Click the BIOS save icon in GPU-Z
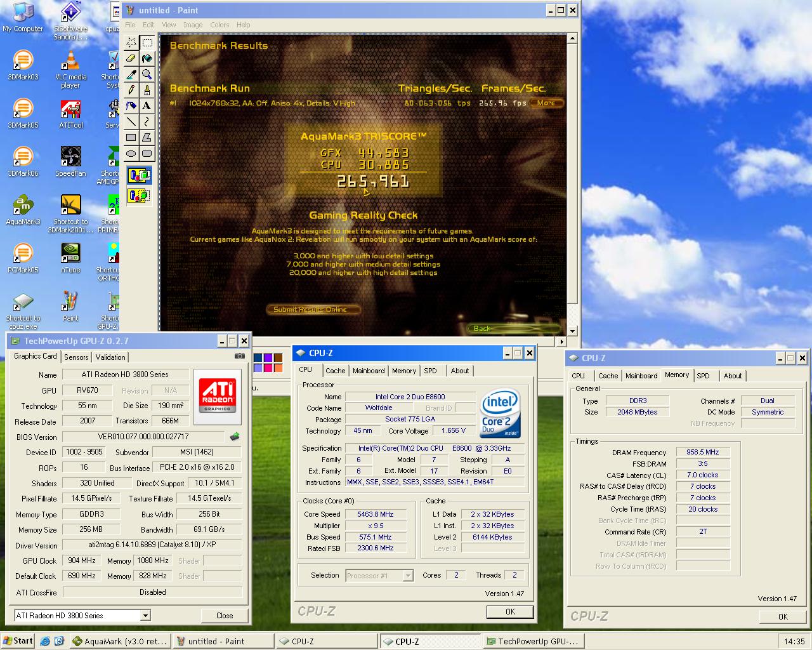Screen dimensions: 812x650 coord(235,436)
